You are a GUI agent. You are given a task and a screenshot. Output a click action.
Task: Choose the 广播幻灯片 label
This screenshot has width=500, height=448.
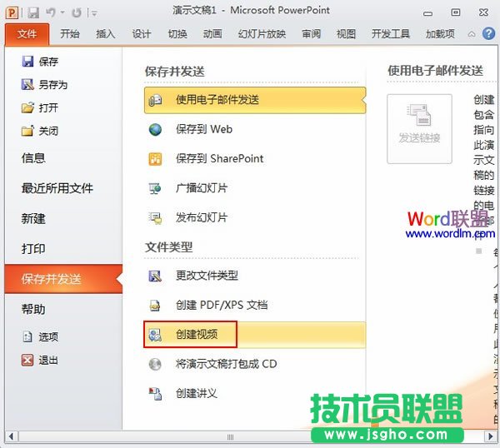pyautogui.click(x=202, y=187)
